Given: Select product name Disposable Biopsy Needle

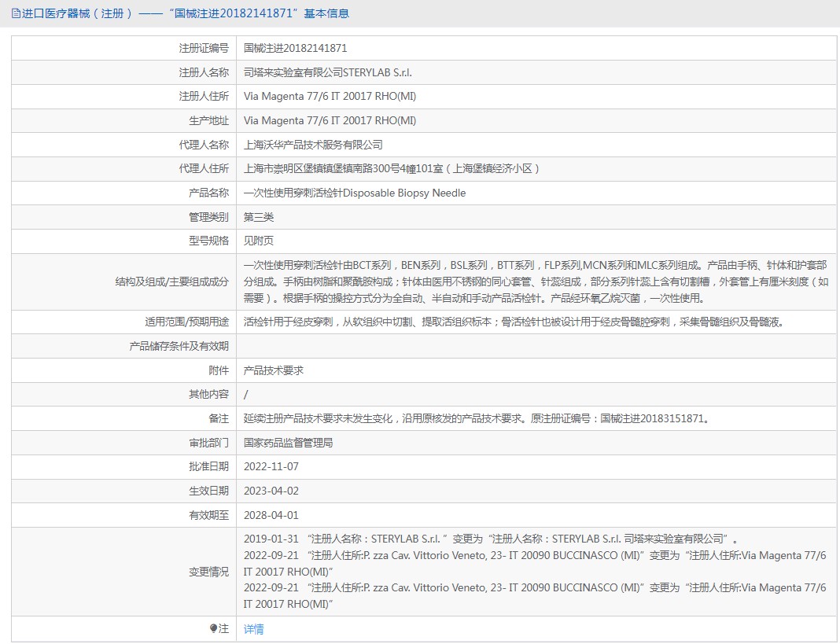Looking at the screenshot, I should click(x=355, y=193).
